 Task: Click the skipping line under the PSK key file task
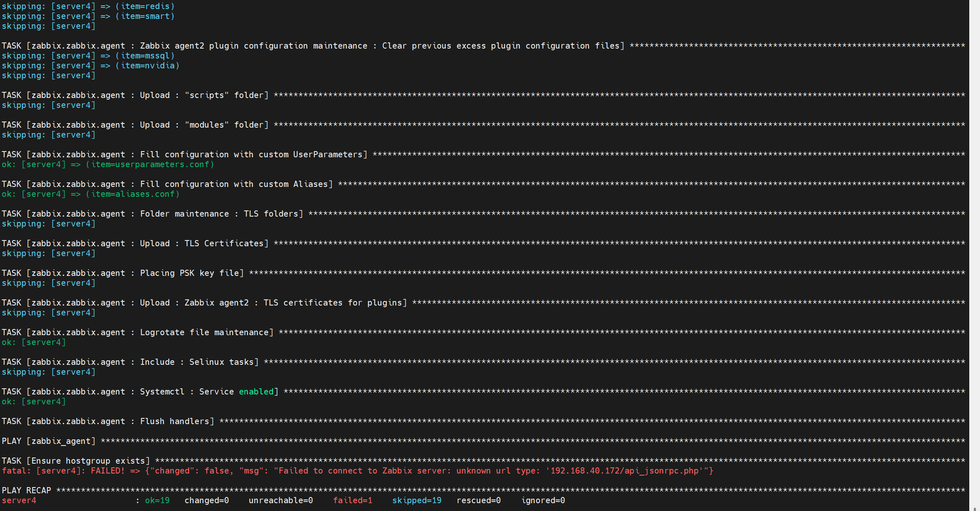pos(49,283)
